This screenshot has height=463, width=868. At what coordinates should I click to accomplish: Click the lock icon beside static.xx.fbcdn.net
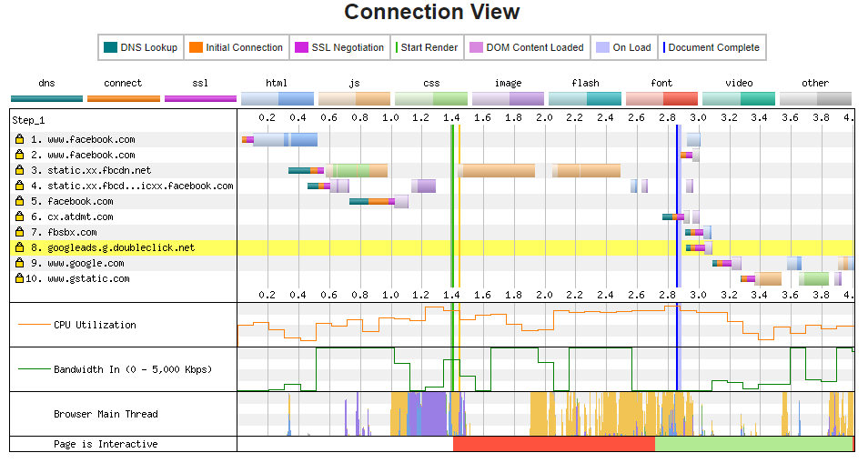click(x=19, y=170)
